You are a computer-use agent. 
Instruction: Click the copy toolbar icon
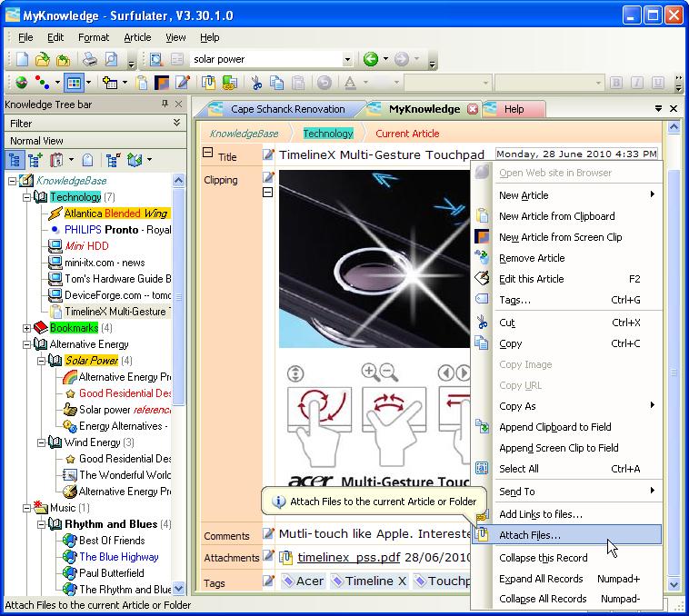tap(276, 83)
